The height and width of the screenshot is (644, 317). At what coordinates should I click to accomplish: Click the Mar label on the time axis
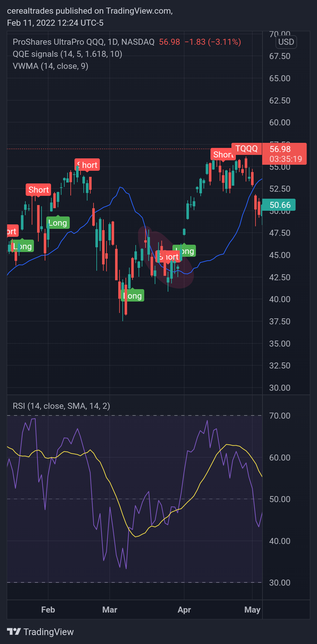[110, 610]
